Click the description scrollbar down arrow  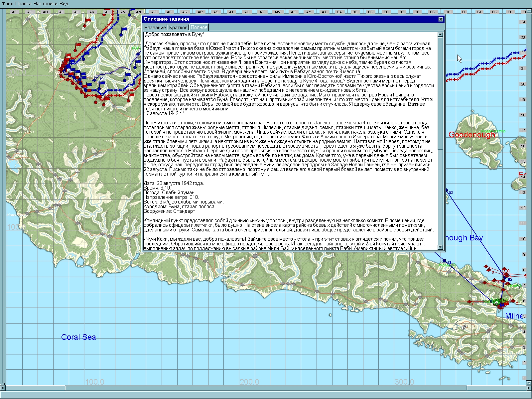441,247
